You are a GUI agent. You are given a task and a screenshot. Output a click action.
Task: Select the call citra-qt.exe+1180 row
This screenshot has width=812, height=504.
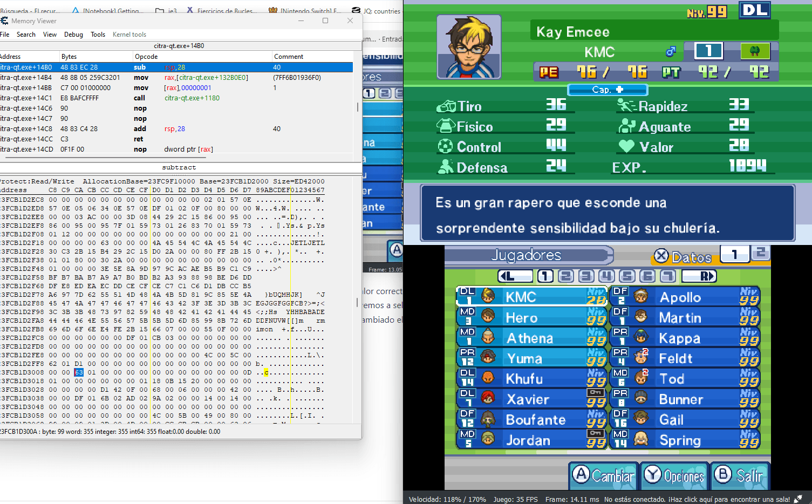point(176,98)
